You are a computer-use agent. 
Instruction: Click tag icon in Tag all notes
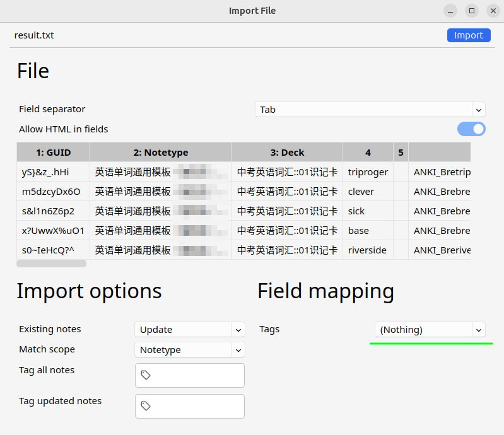(146, 375)
